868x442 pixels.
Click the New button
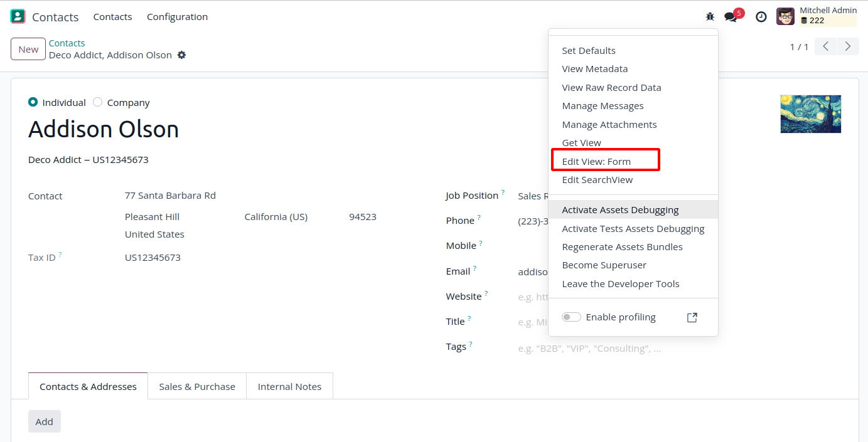pyautogui.click(x=28, y=50)
